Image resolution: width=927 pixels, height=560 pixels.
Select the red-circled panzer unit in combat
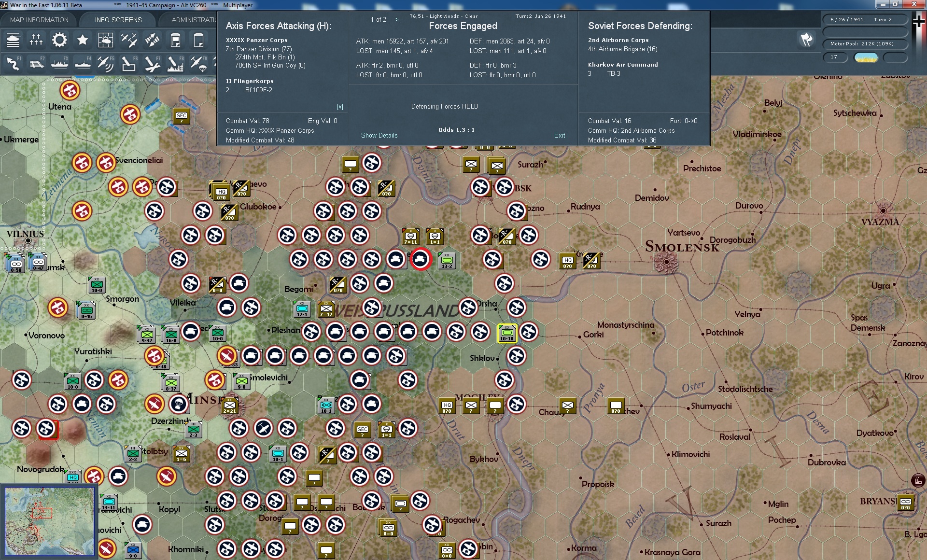421,260
